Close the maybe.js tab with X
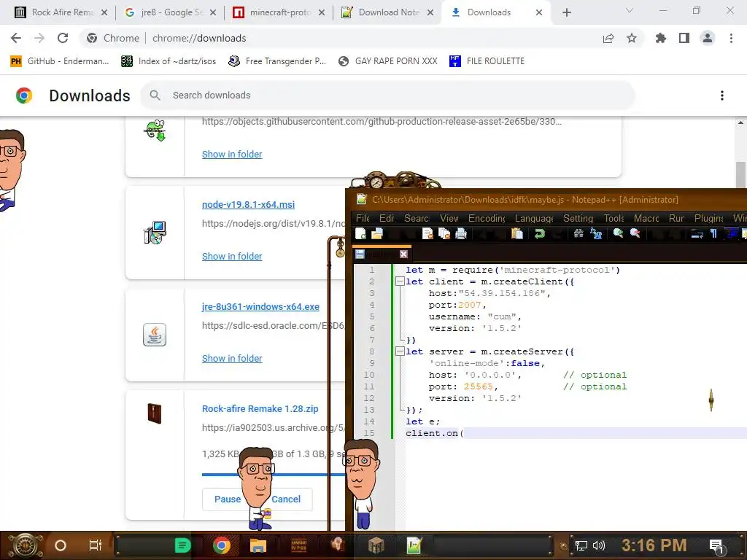 403,254
